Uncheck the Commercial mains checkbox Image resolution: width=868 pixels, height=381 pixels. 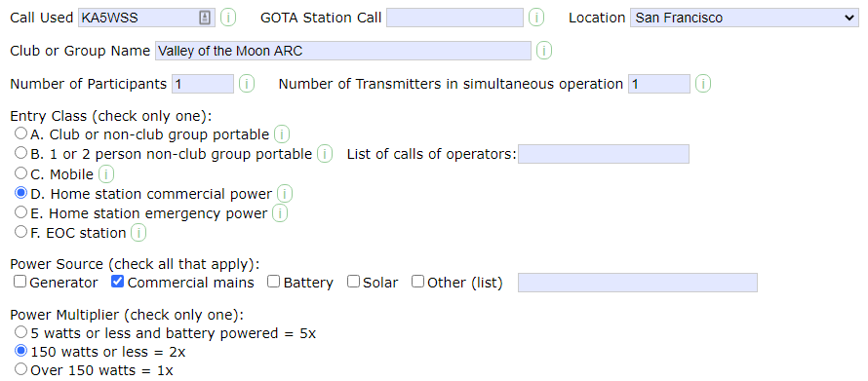(117, 282)
